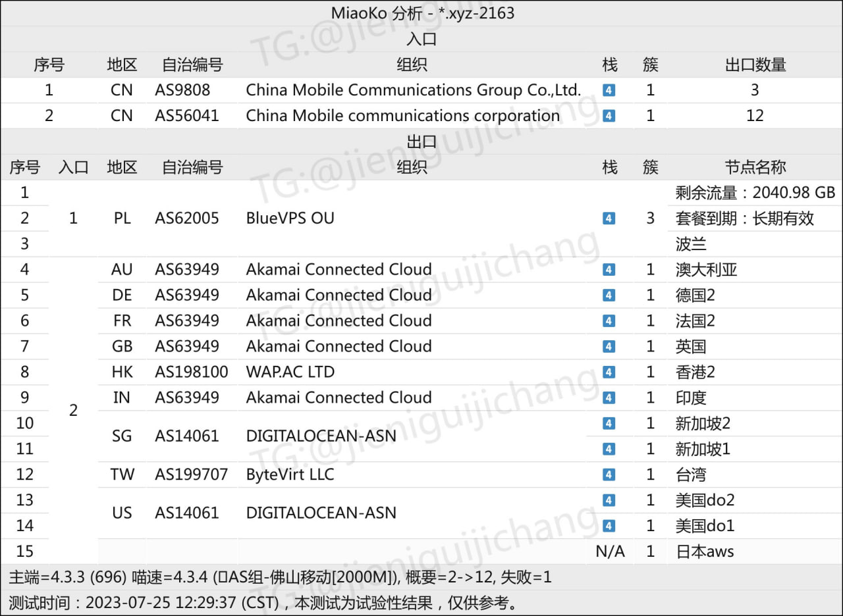This screenshot has height=616, width=843.
Task: Click the IPv4 icon beside WAP.AC LTD
Action: [x=609, y=372]
